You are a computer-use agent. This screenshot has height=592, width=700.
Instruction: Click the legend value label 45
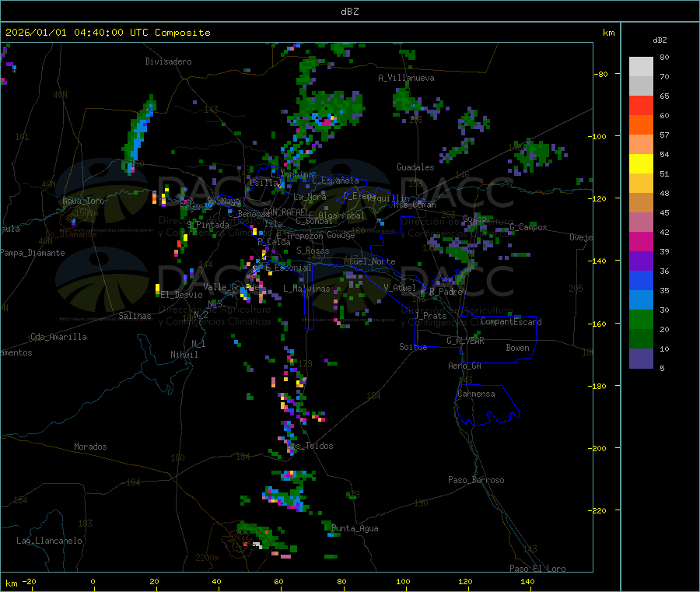coord(664,212)
